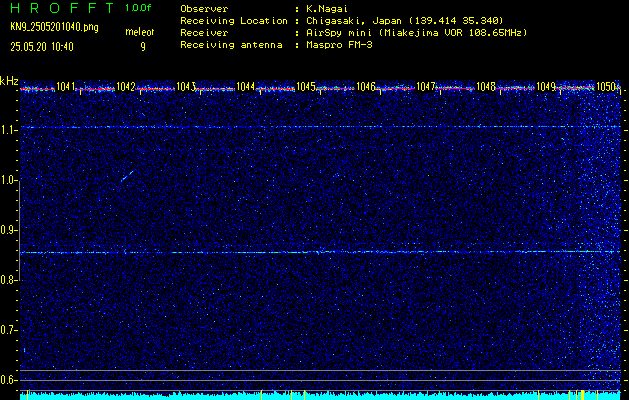
Task: Click the 0.7 kHz axis label
Action: [8, 331]
